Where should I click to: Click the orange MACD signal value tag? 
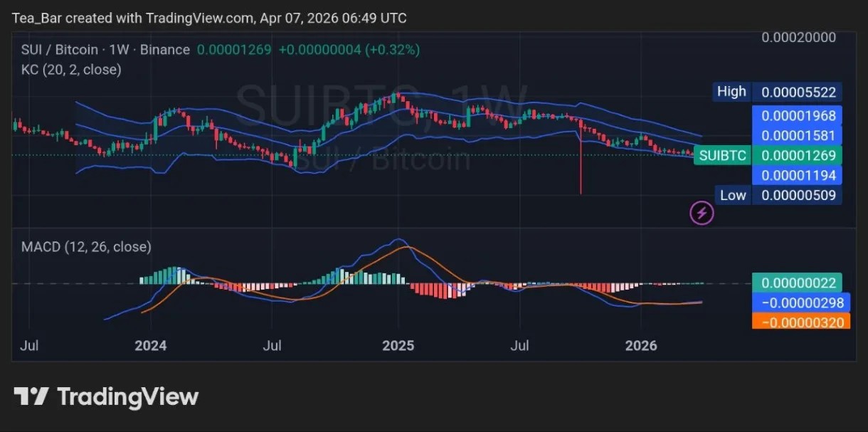point(800,322)
